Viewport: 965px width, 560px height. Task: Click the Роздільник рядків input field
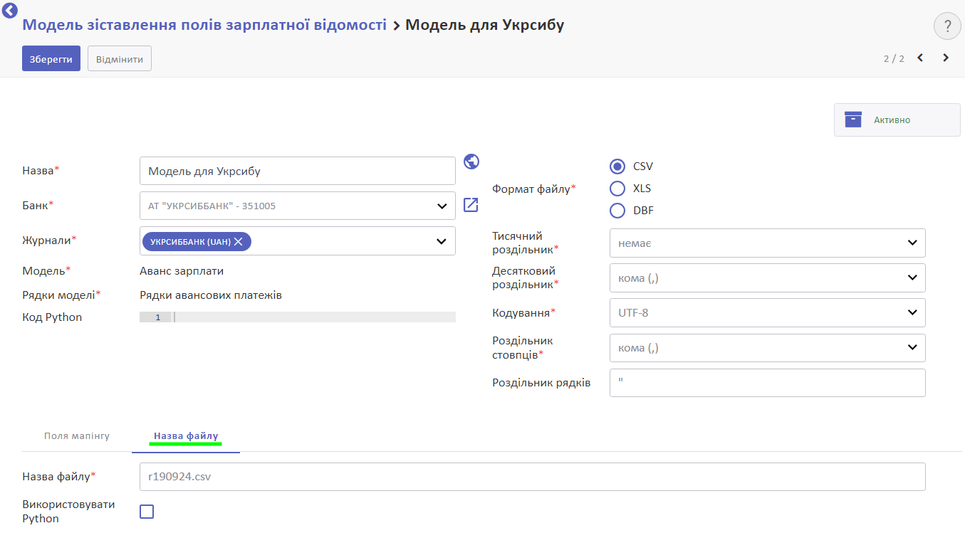point(768,382)
